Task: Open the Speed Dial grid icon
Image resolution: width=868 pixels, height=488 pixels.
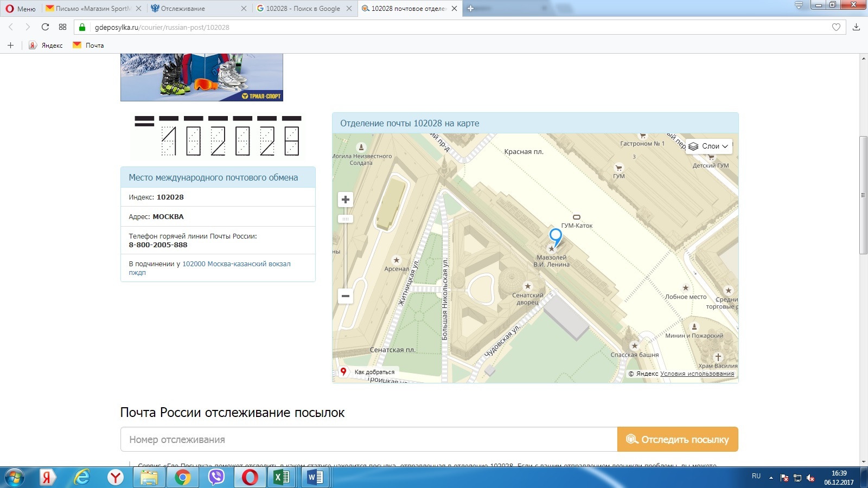Action: 62,27
